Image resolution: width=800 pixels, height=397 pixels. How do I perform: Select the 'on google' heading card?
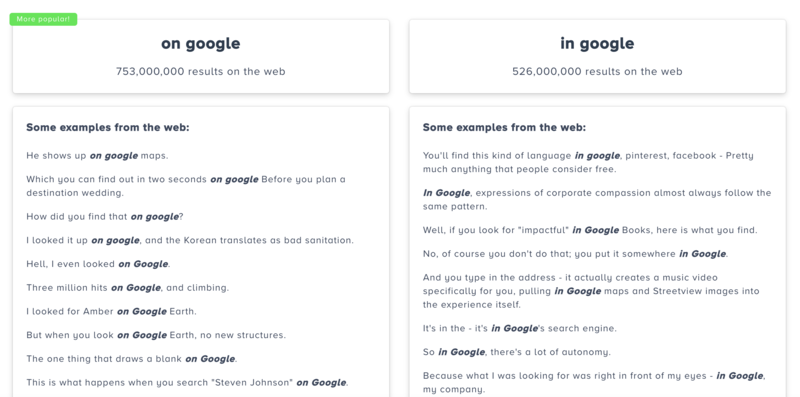(x=201, y=57)
